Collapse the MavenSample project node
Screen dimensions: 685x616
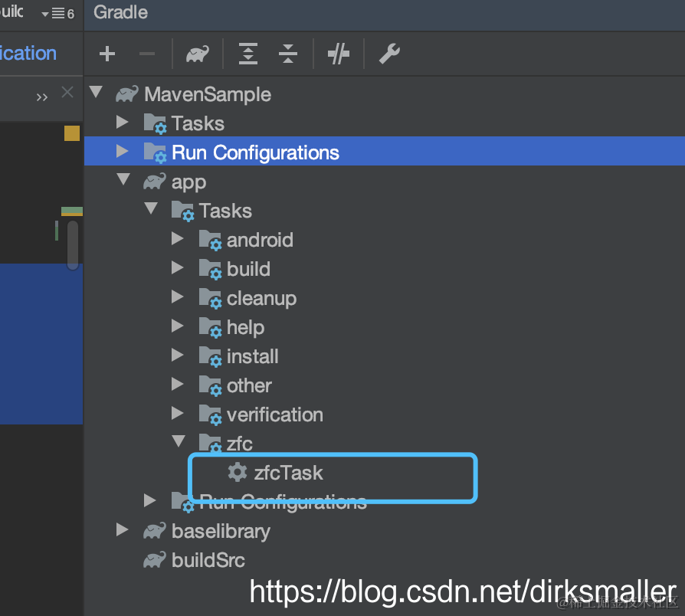click(x=96, y=92)
